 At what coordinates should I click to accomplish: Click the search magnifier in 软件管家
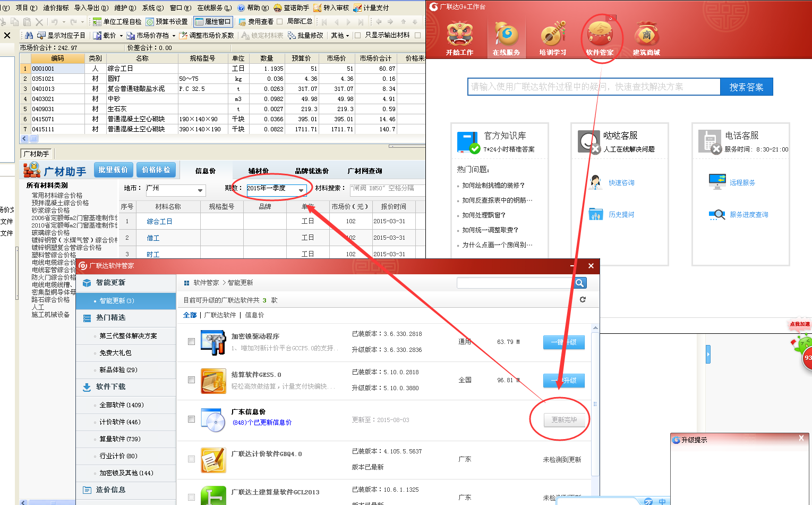[x=580, y=283]
